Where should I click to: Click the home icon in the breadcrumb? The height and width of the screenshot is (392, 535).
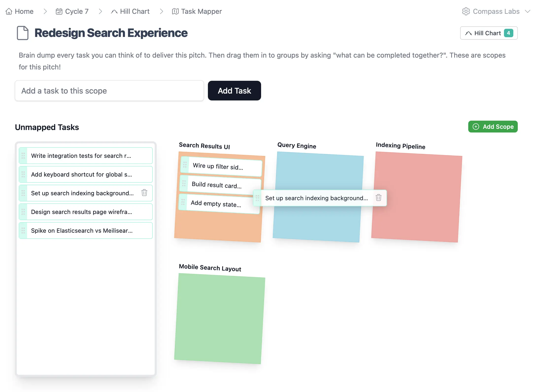8,11
